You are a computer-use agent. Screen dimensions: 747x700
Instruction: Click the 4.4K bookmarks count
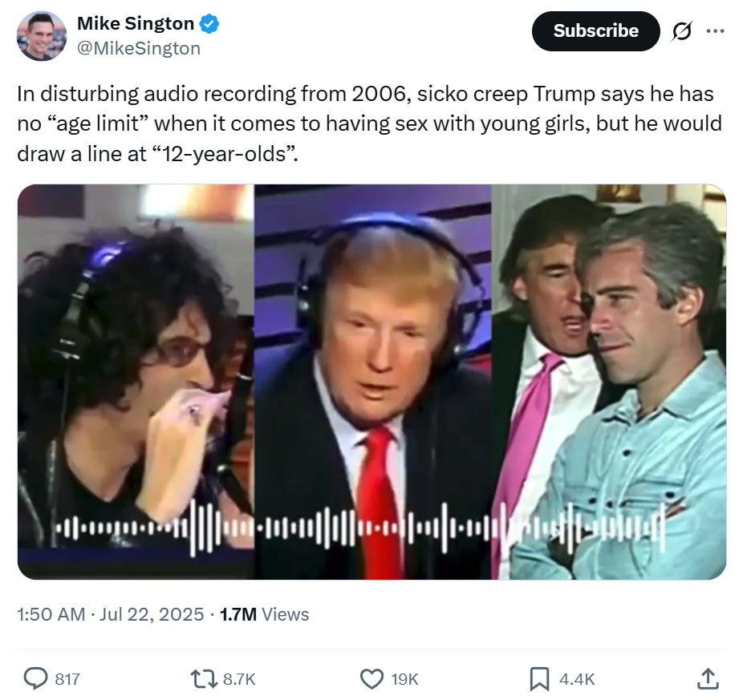coord(577,679)
